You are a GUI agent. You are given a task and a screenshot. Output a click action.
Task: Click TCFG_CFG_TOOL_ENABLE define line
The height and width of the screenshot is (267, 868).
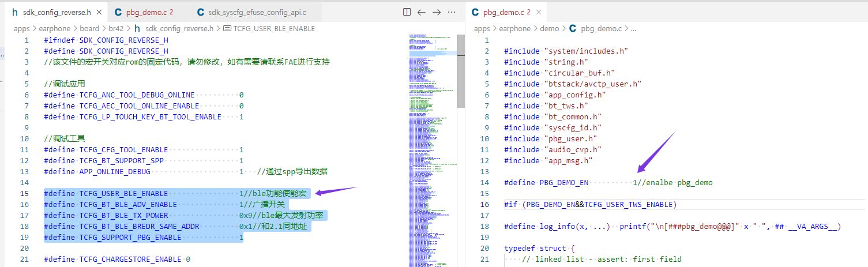144,149
